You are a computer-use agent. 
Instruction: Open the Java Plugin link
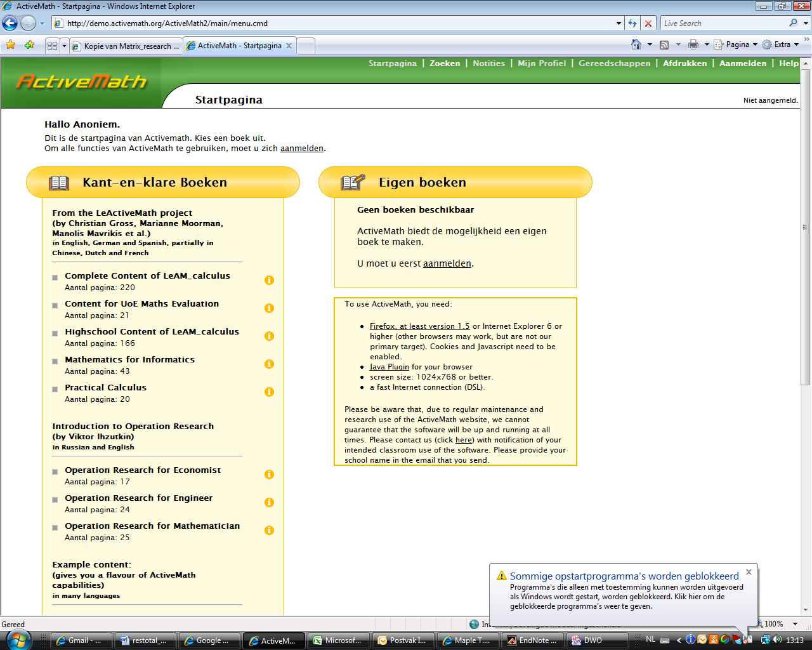[390, 367]
